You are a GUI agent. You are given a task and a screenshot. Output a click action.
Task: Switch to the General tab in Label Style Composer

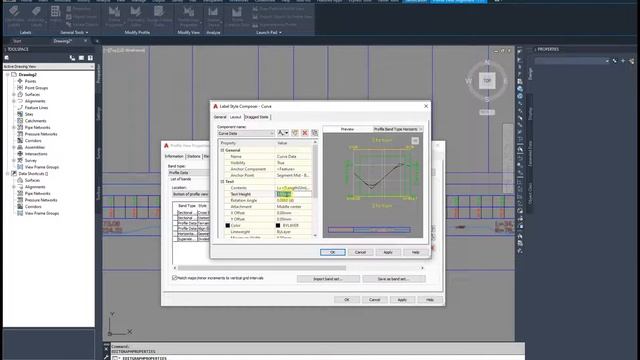(220, 117)
